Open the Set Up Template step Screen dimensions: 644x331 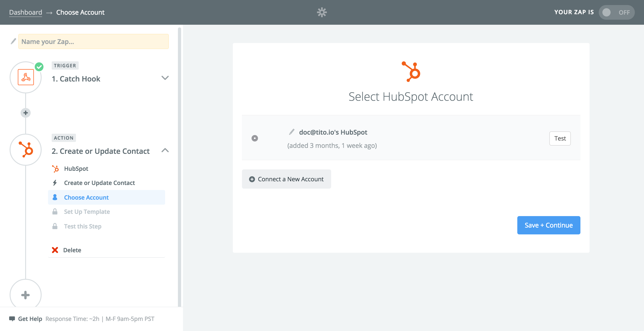(x=107, y=212)
